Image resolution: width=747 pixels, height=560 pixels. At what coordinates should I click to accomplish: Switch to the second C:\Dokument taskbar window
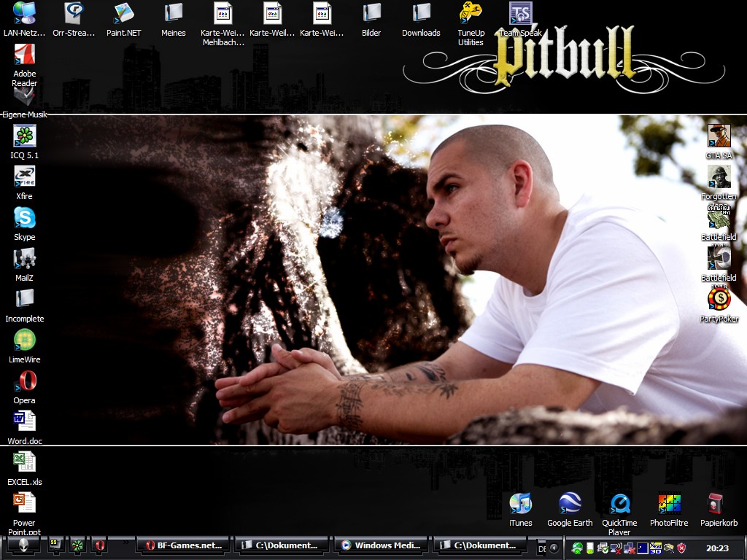click(x=481, y=545)
